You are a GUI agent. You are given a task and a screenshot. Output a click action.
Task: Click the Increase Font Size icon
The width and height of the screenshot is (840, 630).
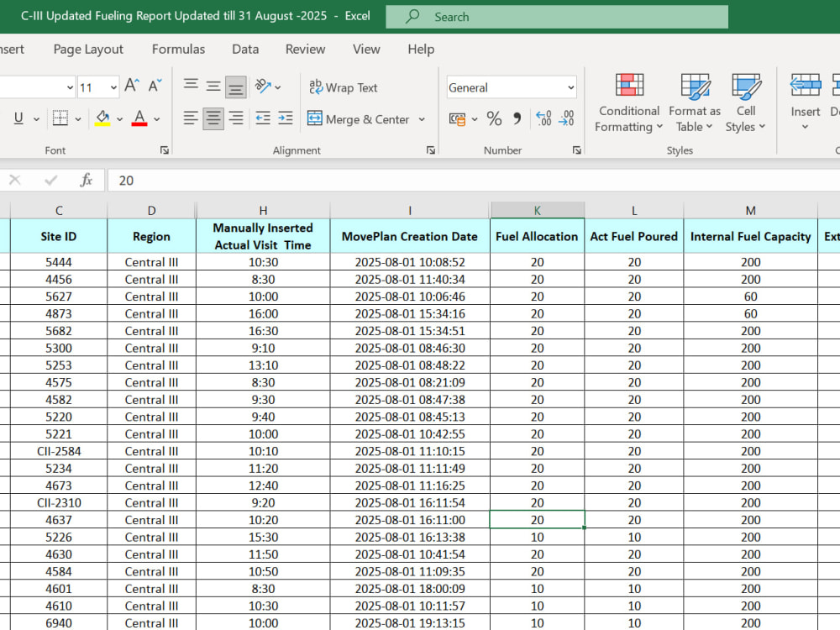coord(132,86)
